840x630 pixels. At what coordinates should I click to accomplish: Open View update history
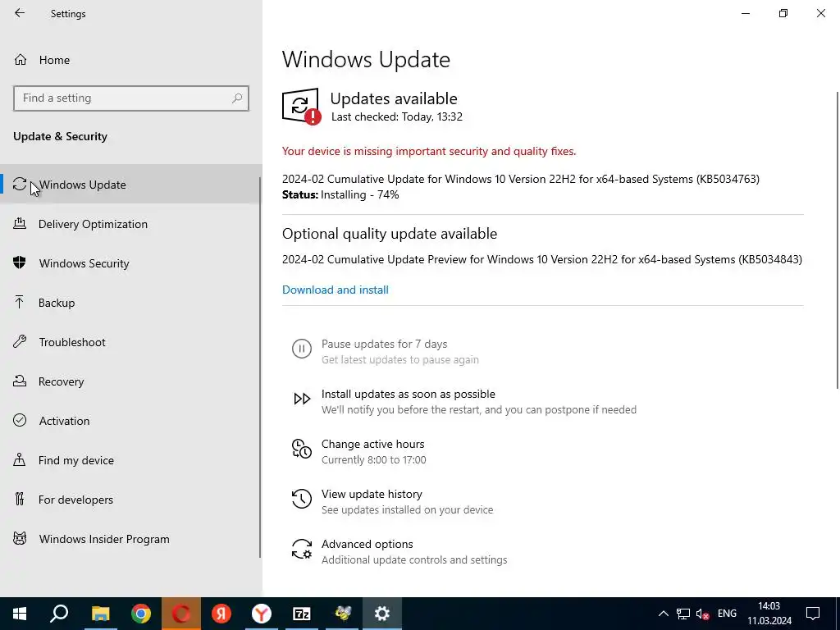(372, 494)
